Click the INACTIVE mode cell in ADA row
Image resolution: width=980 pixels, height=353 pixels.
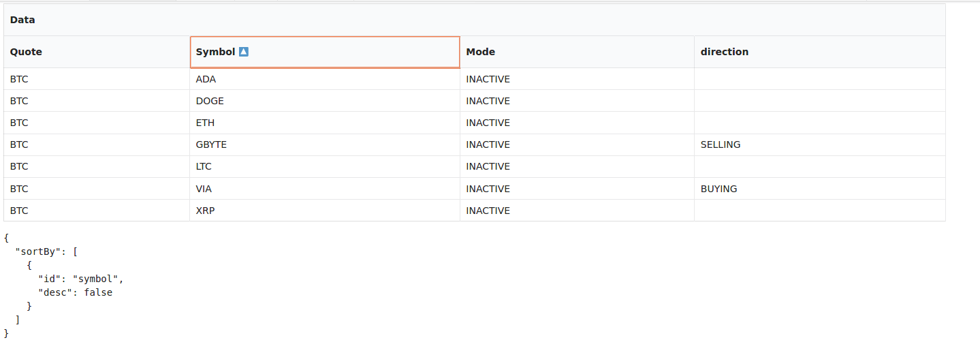click(x=578, y=79)
